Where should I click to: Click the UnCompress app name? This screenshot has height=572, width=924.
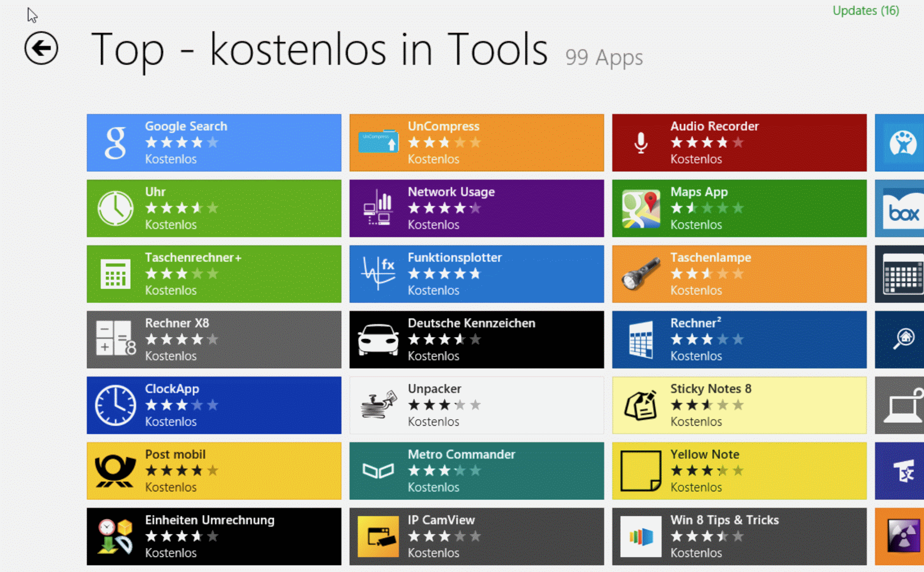pos(443,126)
